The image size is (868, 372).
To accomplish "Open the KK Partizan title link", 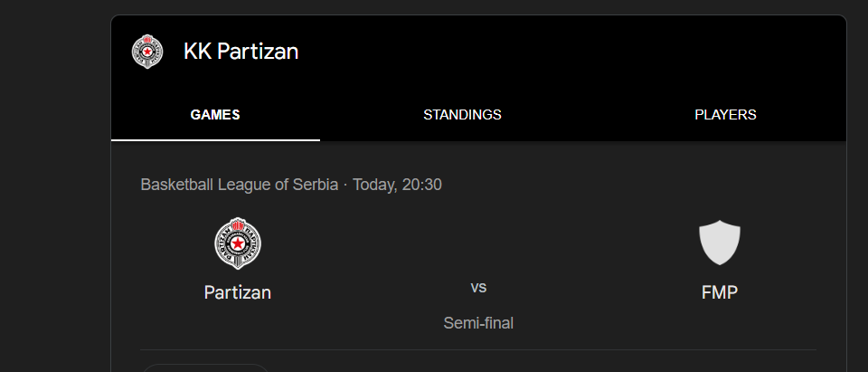I will tap(241, 52).
